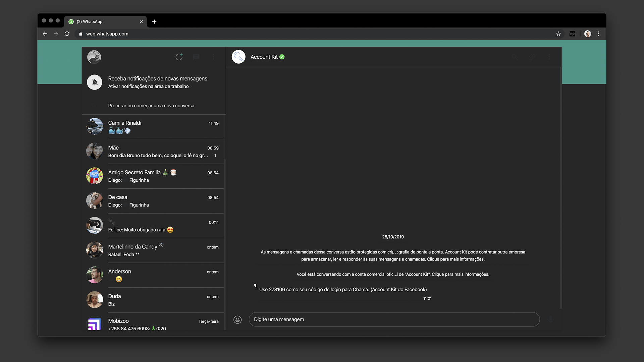Open the Mobizoo conversation
This screenshot has width=644, height=362.
[x=154, y=321]
